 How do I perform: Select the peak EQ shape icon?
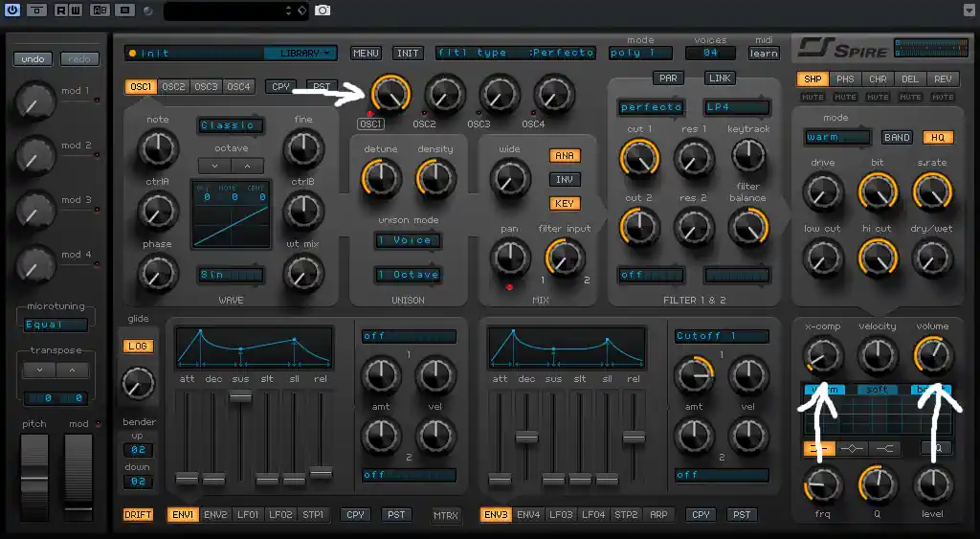852,448
